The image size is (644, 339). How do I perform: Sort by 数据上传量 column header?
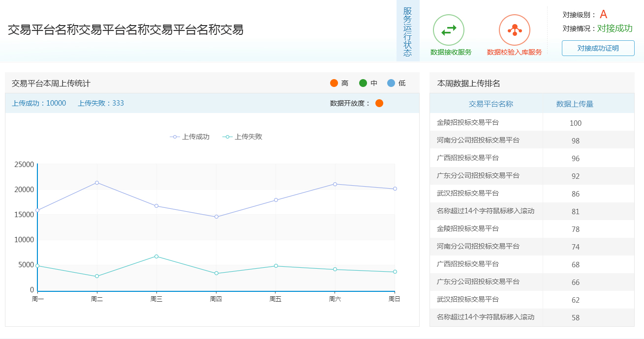[575, 104]
